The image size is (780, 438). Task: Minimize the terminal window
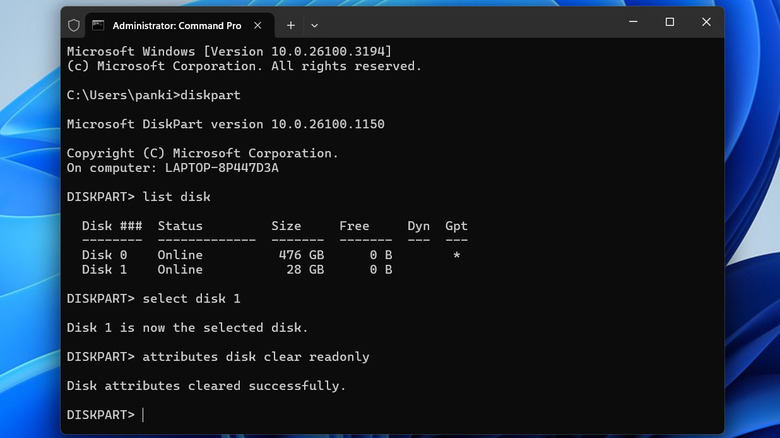click(633, 22)
